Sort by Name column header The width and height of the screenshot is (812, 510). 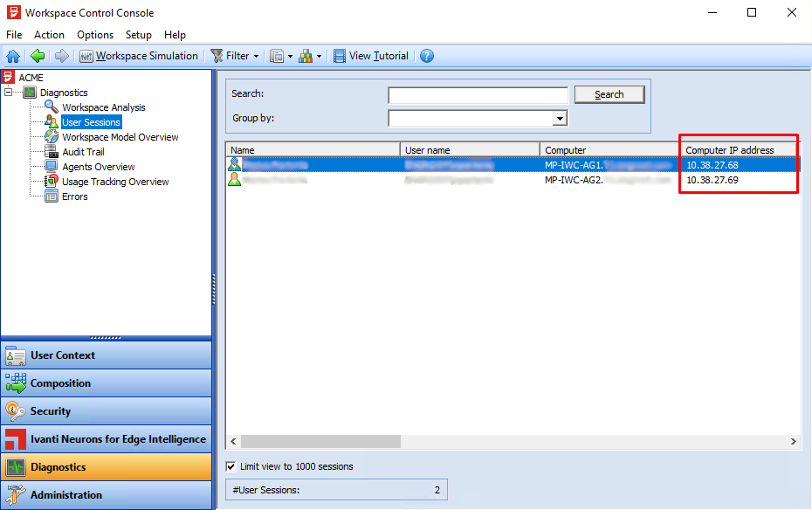313,149
